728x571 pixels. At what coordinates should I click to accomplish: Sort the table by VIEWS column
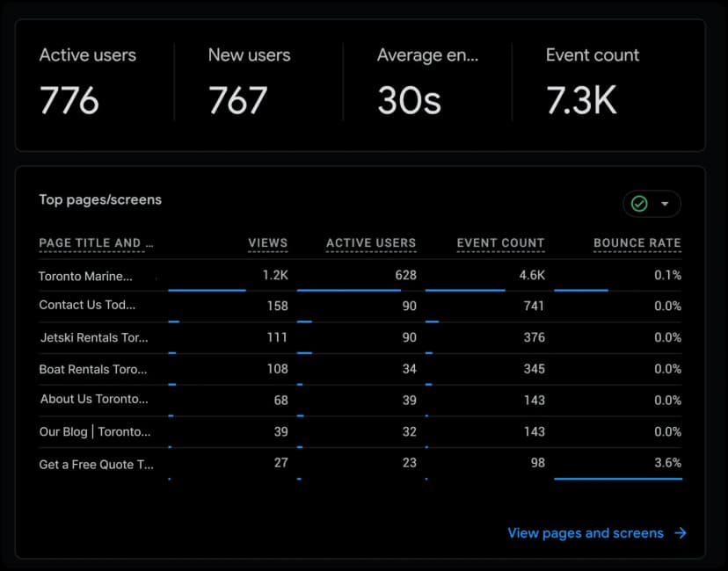tap(267, 242)
